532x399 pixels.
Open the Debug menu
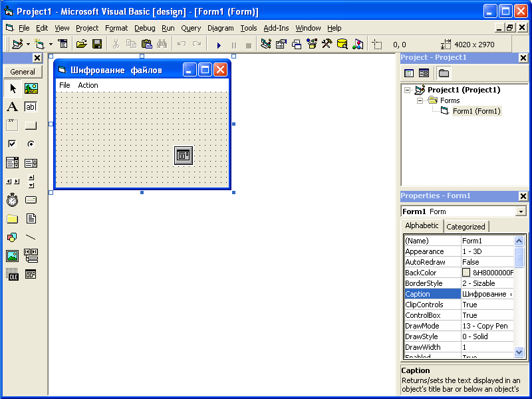145,28
